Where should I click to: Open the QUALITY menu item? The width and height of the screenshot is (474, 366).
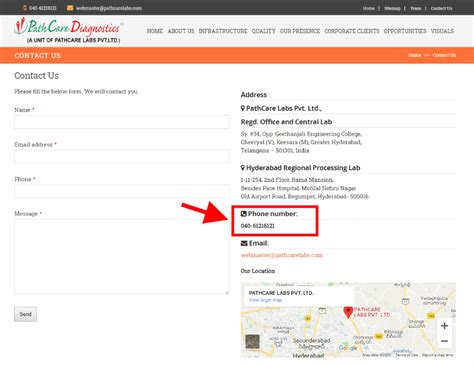coord(264,31)
